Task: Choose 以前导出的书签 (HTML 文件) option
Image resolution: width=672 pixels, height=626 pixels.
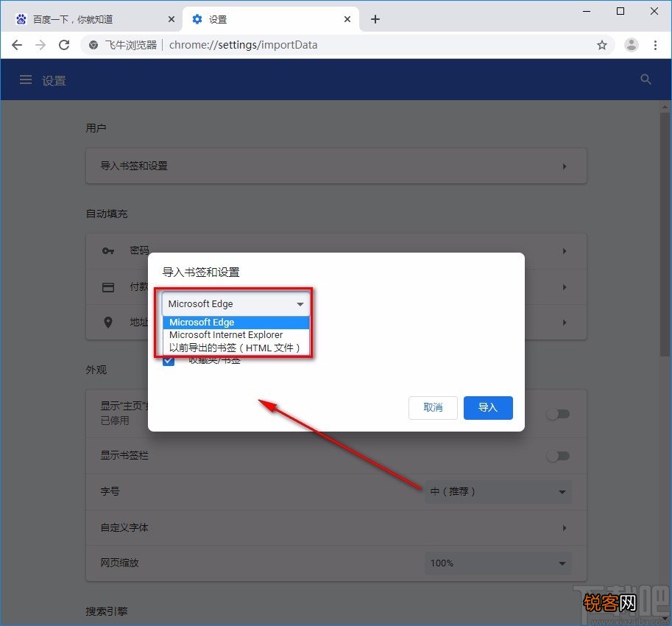Action: 236,348
